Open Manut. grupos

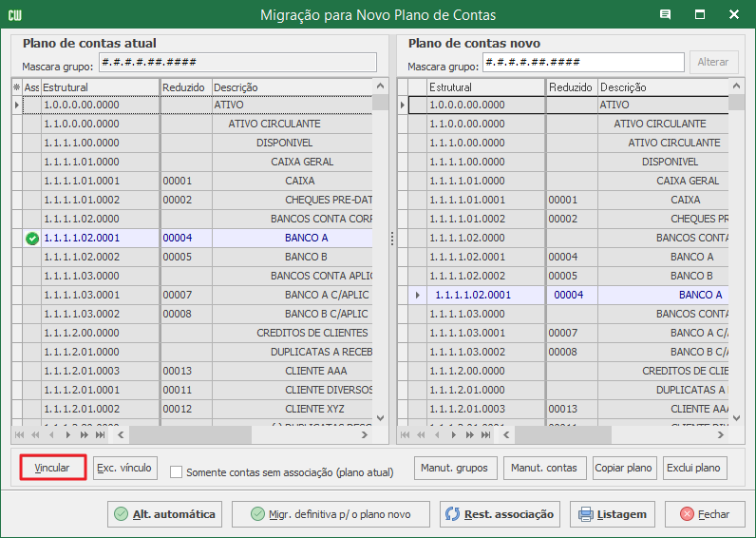[x=455, y=468]
